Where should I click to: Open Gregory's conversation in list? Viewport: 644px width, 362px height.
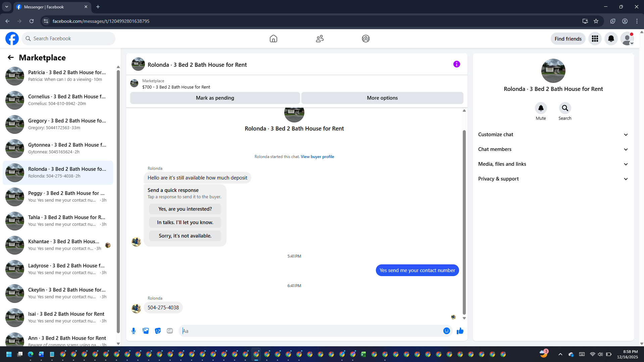click(58, 124)
